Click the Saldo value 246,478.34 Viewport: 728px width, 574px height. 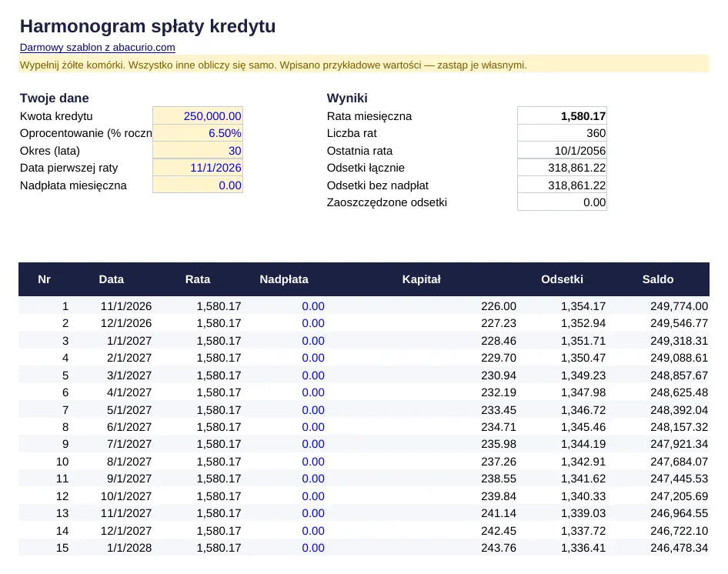pyautogui.click(x=680, y=548)
